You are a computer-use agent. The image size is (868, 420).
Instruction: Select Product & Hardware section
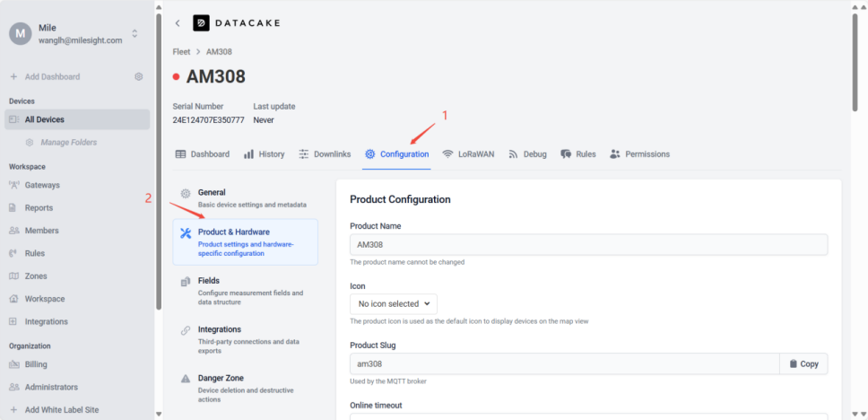[x=245, y=241]
